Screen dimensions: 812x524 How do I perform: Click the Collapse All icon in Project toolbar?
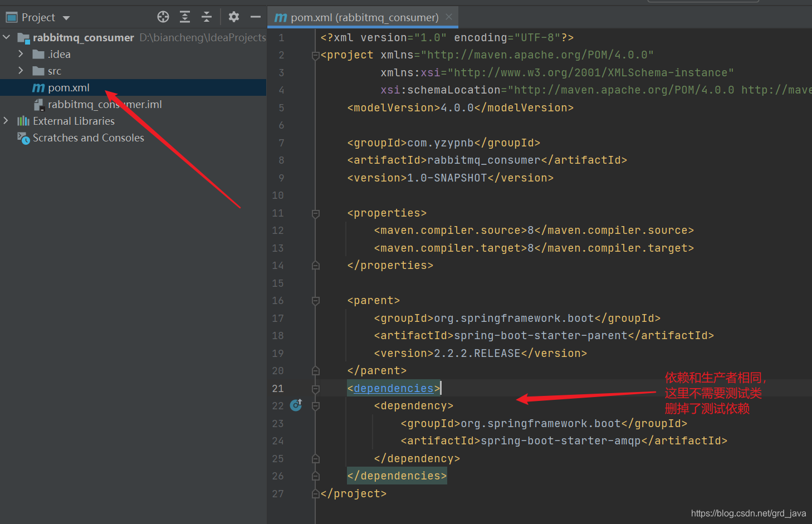pos(207,17)
